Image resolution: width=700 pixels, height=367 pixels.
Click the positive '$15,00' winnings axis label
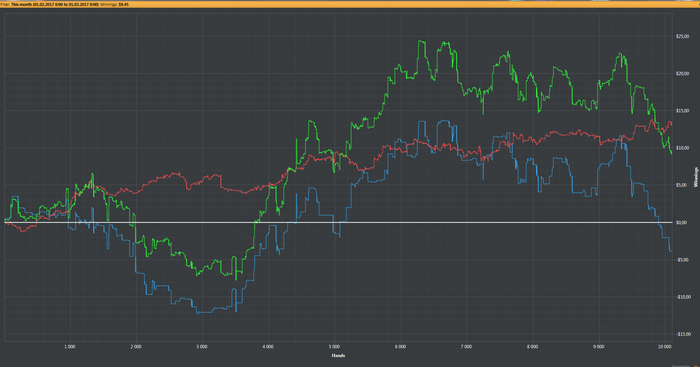click(683, 111)
